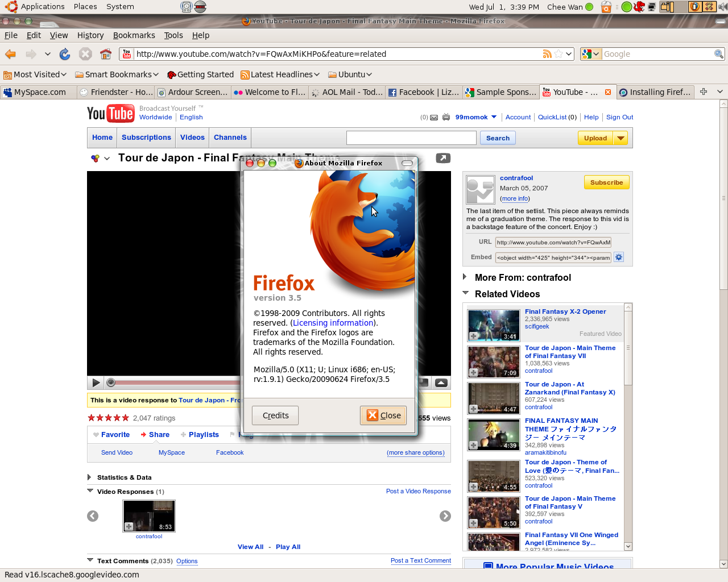Image resolution: width=728 pixels, height=582 pixels.
Task: Open the Ubuntu bookmarks folder
Action: coord(350,74)
